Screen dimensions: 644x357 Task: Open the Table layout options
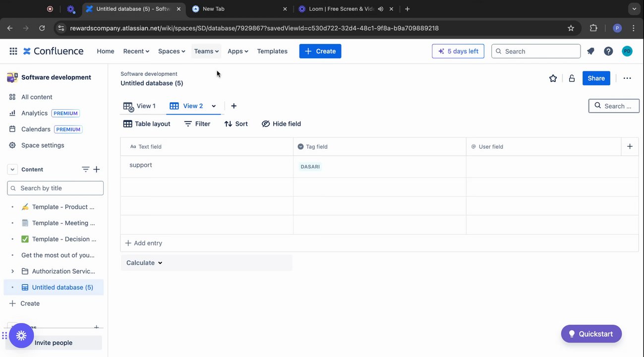[x=147, y=124]
